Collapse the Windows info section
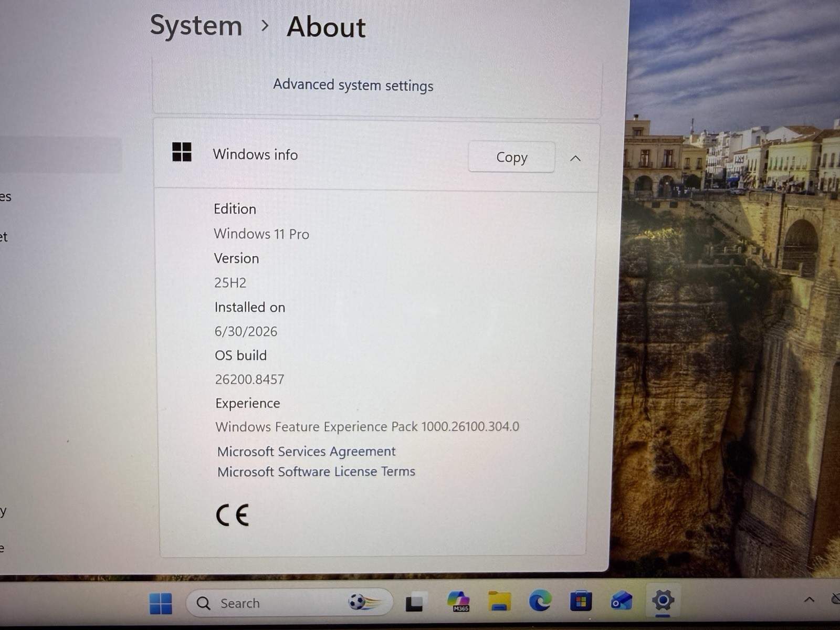Screen dimensions: 840x630 (x=575, y=158)
